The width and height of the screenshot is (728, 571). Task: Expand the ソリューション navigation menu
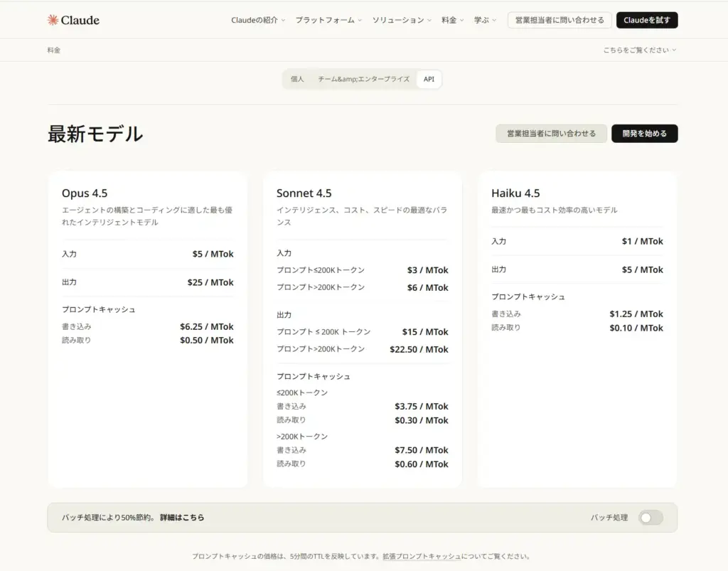coord(402,21)
